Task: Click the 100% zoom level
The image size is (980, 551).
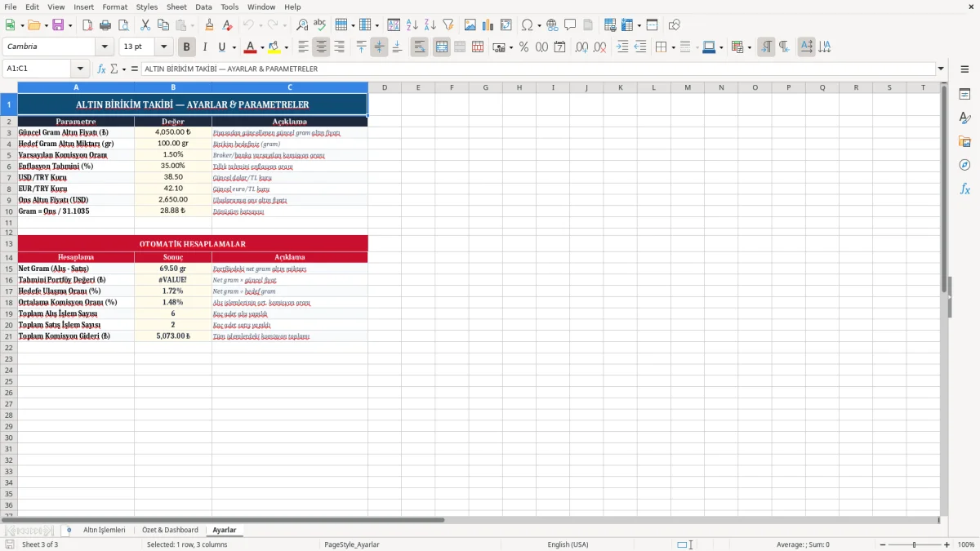Action: [x=966, y=544]
